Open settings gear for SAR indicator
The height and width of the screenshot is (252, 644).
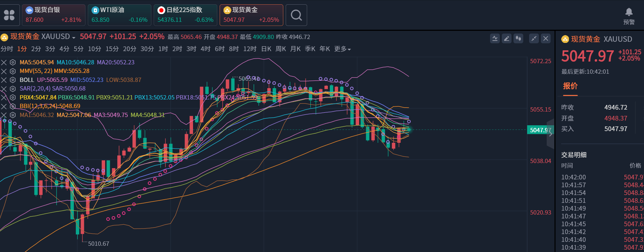click(13, 89)
